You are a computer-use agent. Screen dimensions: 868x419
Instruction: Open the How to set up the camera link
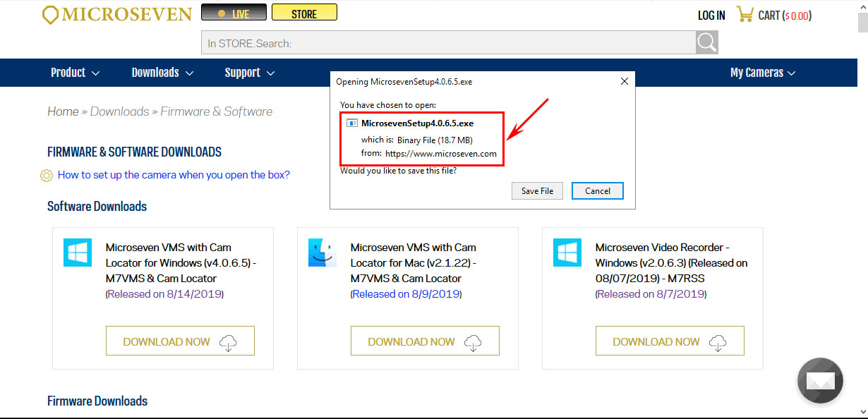coord(174,175)
